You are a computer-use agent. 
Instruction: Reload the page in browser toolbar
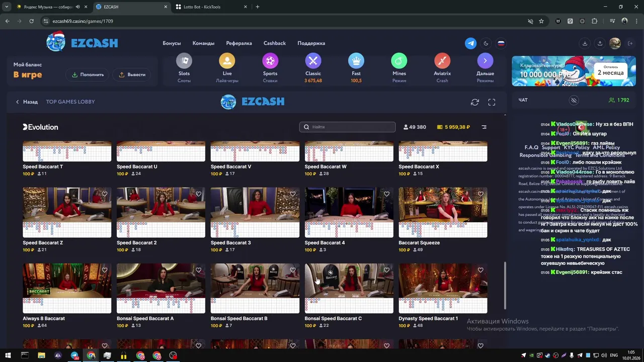(31, 21)
